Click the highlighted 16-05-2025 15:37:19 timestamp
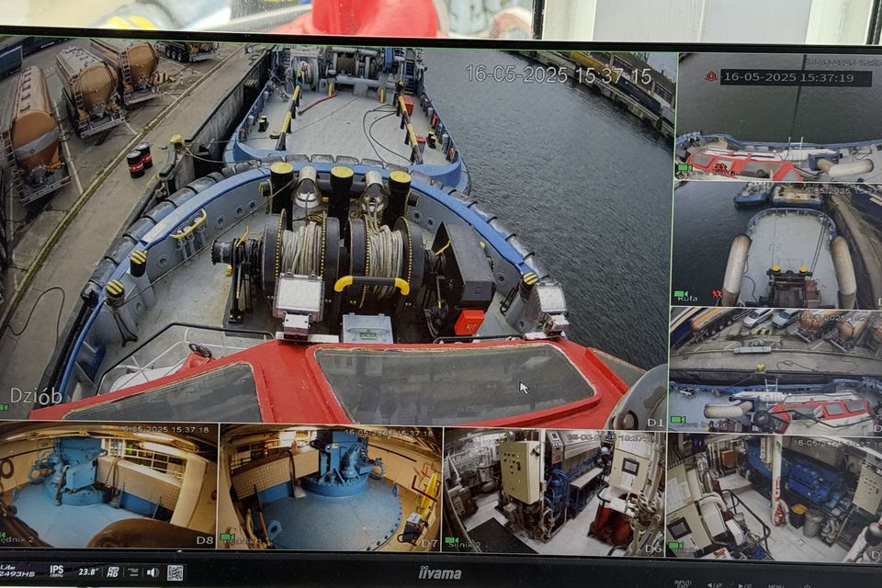Image resolution: width=882 pixels, height=588 pixels. 796,78
